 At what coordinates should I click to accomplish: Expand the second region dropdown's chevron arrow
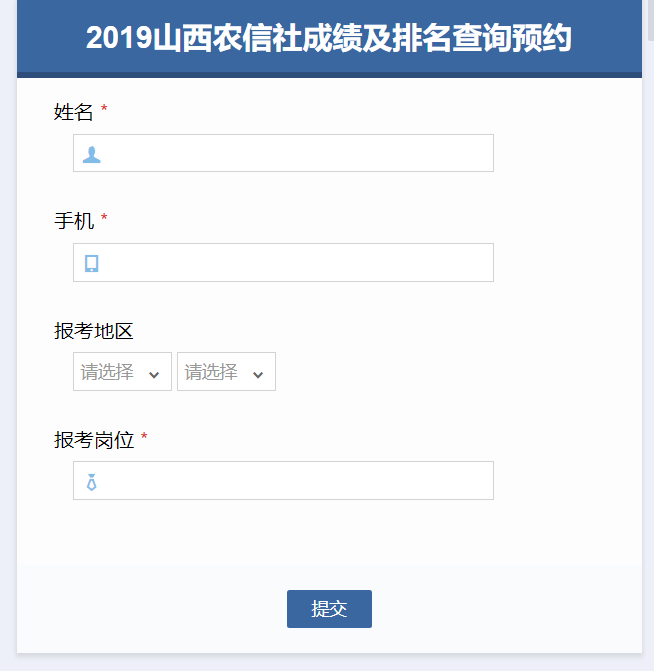(258, 374)
